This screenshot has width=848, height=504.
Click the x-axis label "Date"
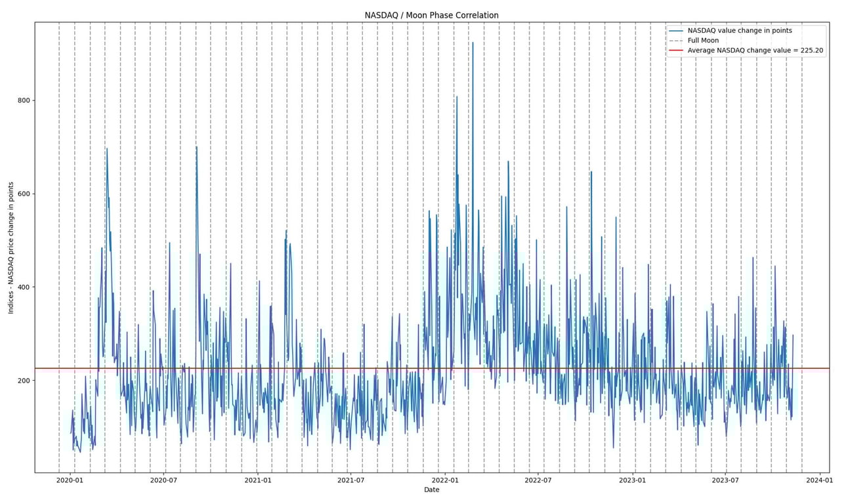pos(431,490)
